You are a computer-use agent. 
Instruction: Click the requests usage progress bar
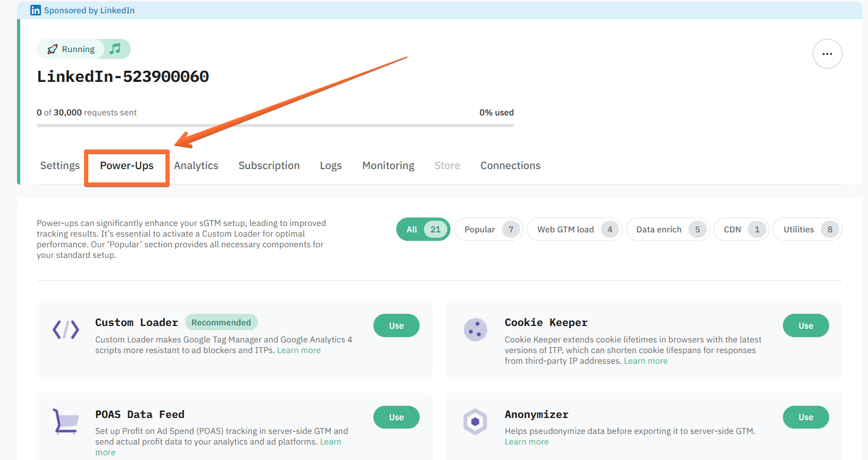[276, 126]
